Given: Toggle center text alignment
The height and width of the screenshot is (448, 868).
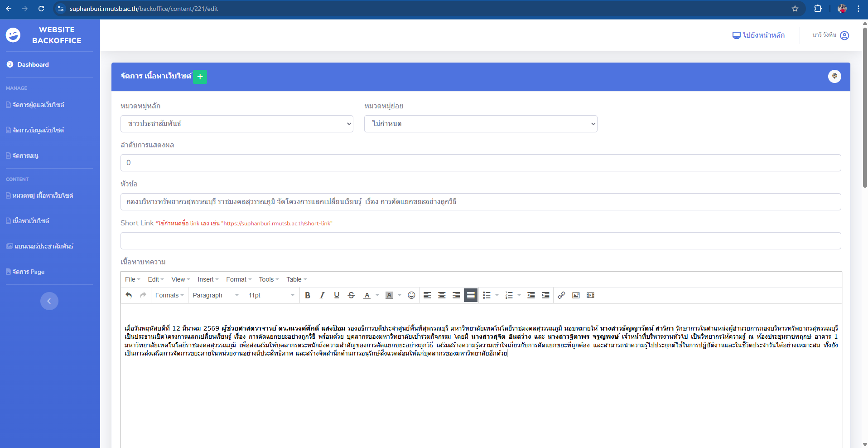Looking at the screenshot, I should [x=442, y=295].
